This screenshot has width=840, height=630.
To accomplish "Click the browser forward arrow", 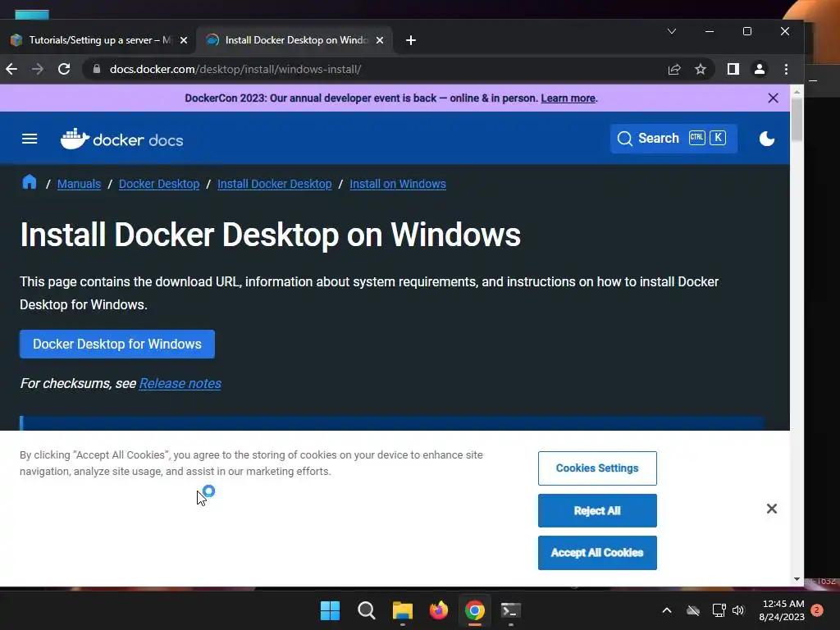I will [x=38, y=69].
